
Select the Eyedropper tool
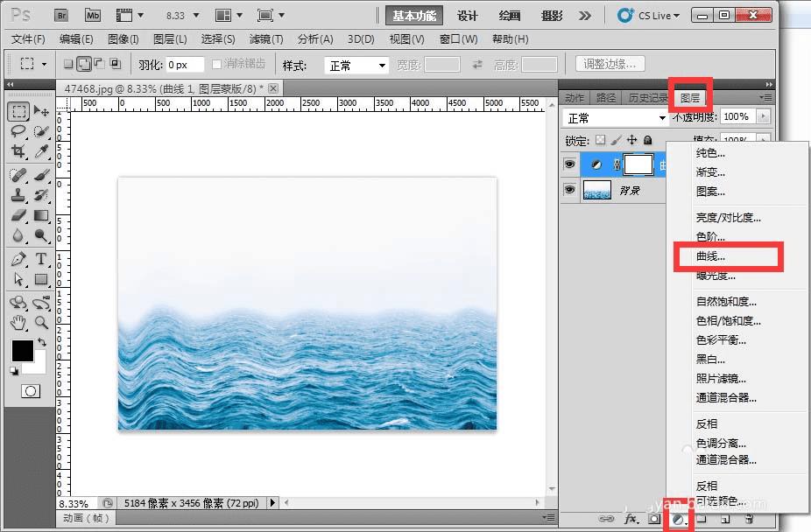(40, 151)
